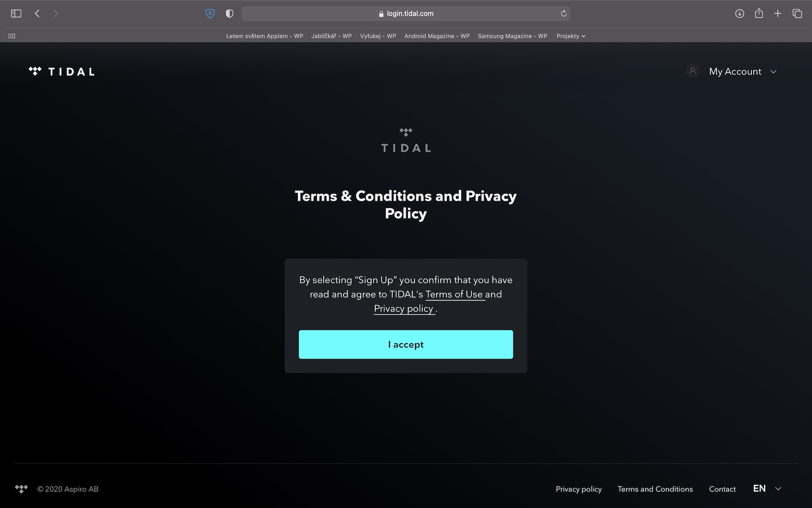This screenshot has height=508, width=812.
Task: Open the Safari downloads icon
Action: click(x=740, y=14)
